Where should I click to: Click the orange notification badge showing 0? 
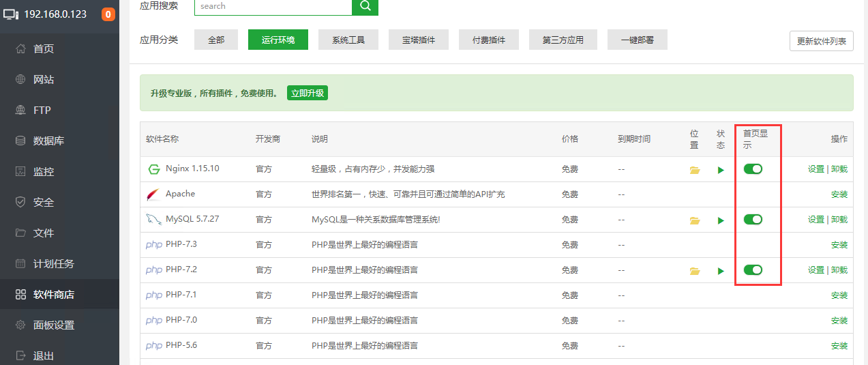(108, 14)
